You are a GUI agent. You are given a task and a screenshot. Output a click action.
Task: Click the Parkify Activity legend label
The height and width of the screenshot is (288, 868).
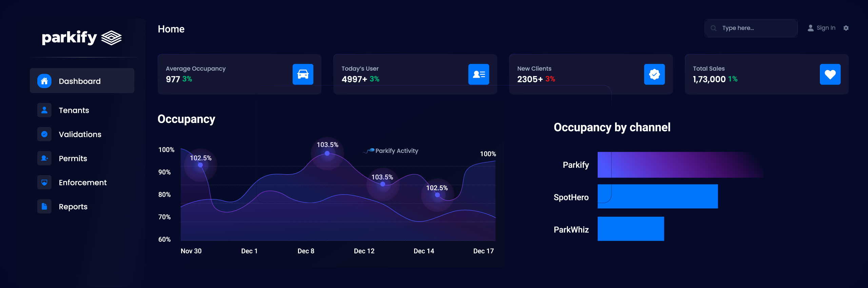click(x=396, y=151)
